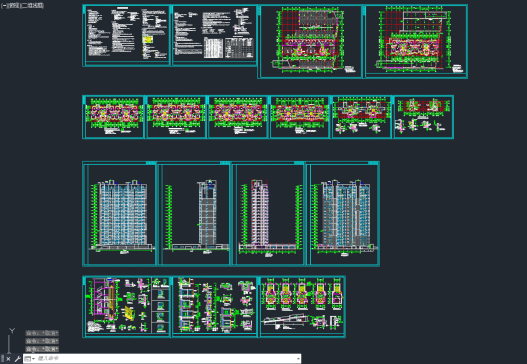527x364 pixels.
Task: Select the sheet with five unit plan details
Action: pos(302,307)
